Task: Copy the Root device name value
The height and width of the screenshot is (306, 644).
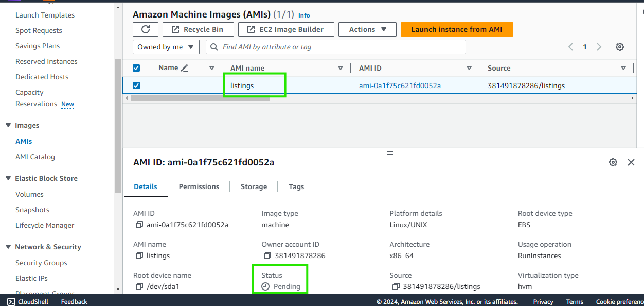Action: click(x=138, y=286)
